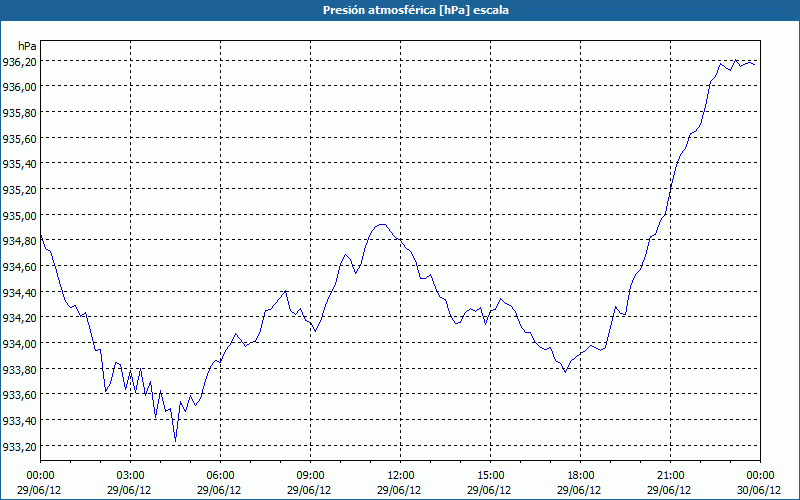Select the 21:00 time label
Image resolution: width=800 pixels, height=500 pixels.
670,476
